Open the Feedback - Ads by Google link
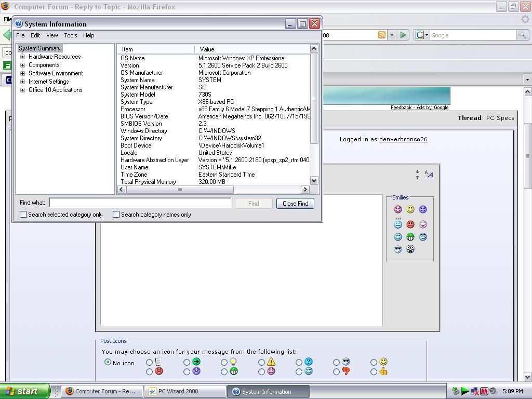Image resolution: width=532 pixels, height=399 pixels. click(420, 108)
